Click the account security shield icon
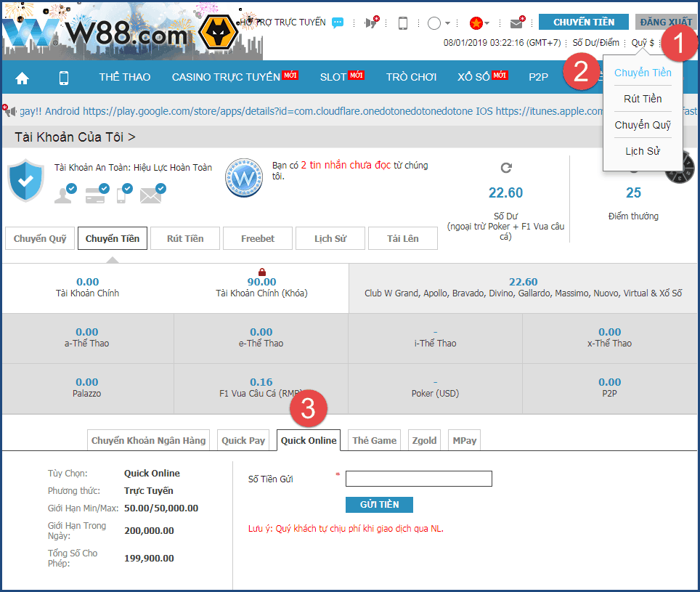 pos(26,180)
